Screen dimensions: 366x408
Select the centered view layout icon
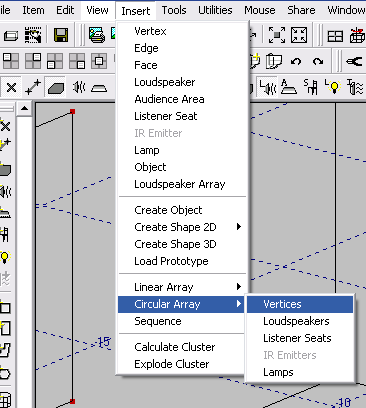click(x=99, y=61)
